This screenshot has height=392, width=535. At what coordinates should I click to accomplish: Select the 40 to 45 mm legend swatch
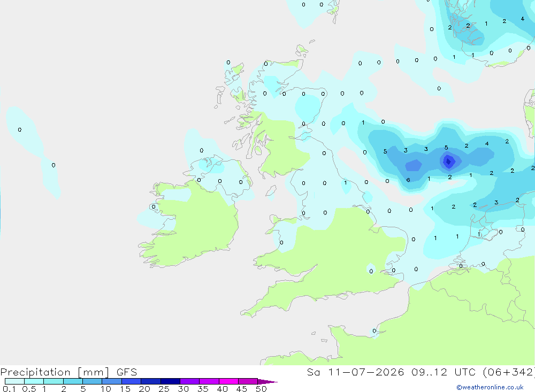228,381
